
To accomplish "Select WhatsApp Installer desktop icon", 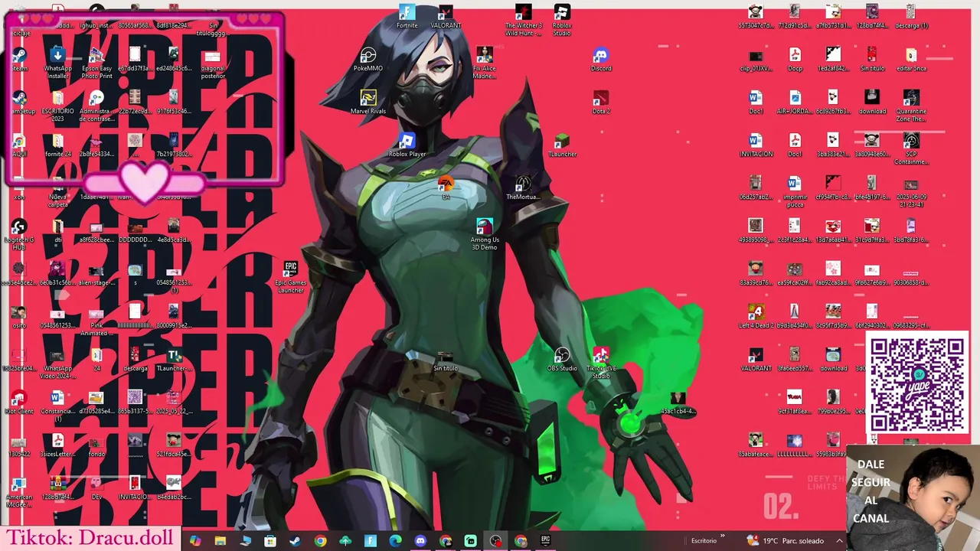I will pos(57,63).
